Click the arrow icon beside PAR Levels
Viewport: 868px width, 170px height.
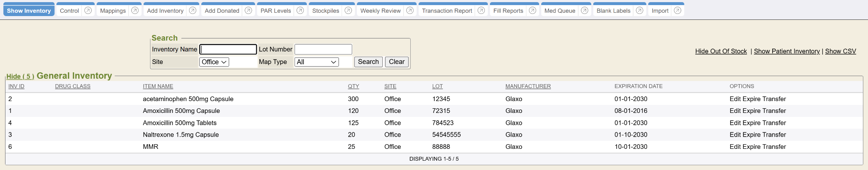pos(300,11)
